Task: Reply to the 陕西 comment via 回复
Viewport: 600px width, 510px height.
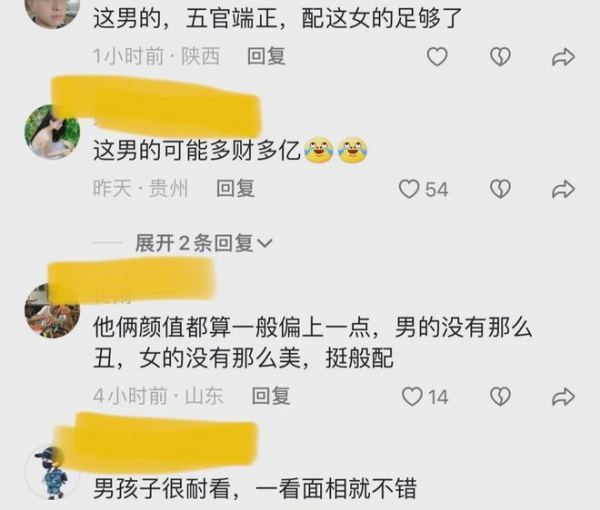Action: pyautogui.click(x=266, y=56)
